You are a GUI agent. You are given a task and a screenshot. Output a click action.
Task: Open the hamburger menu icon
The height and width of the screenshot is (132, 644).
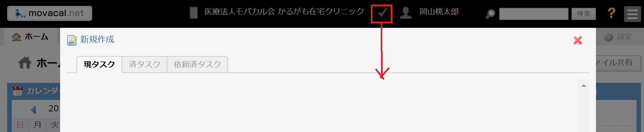click(632, 14)
